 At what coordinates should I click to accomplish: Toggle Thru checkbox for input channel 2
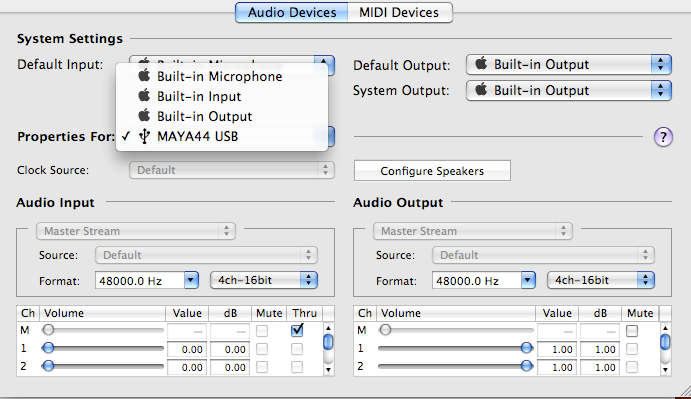click(297, 367)
